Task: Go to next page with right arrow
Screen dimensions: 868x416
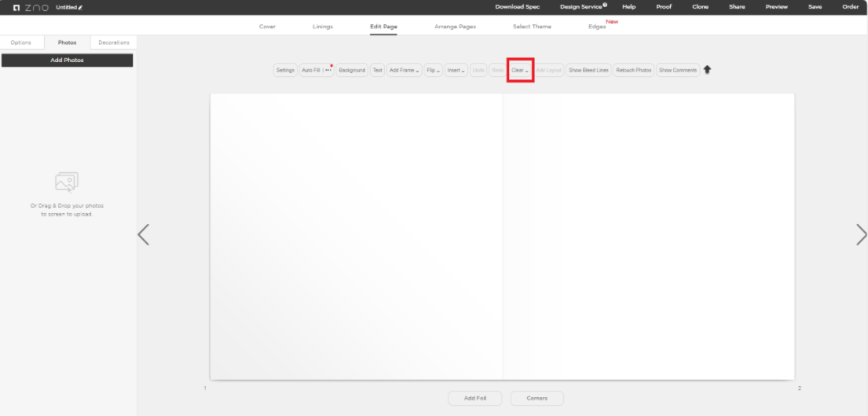Action: tap(861, 234)
